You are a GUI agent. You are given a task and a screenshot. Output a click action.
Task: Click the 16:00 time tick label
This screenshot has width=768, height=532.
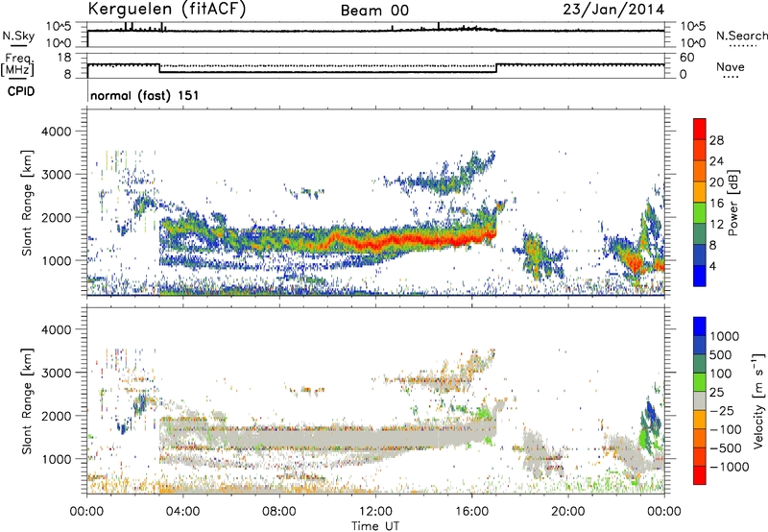[471, 512]
